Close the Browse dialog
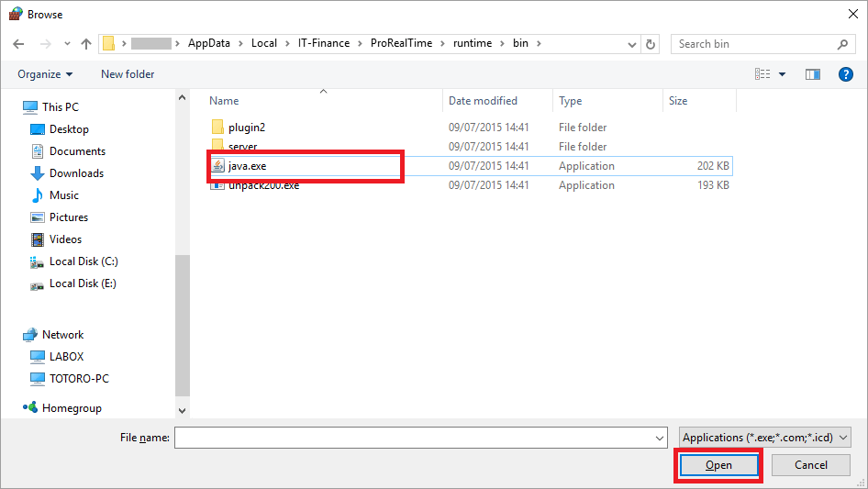 [853, 14]
